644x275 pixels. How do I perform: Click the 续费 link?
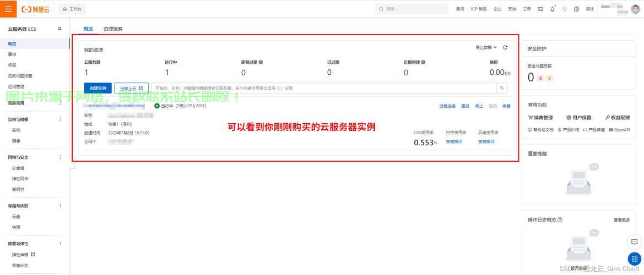(506, 106)
